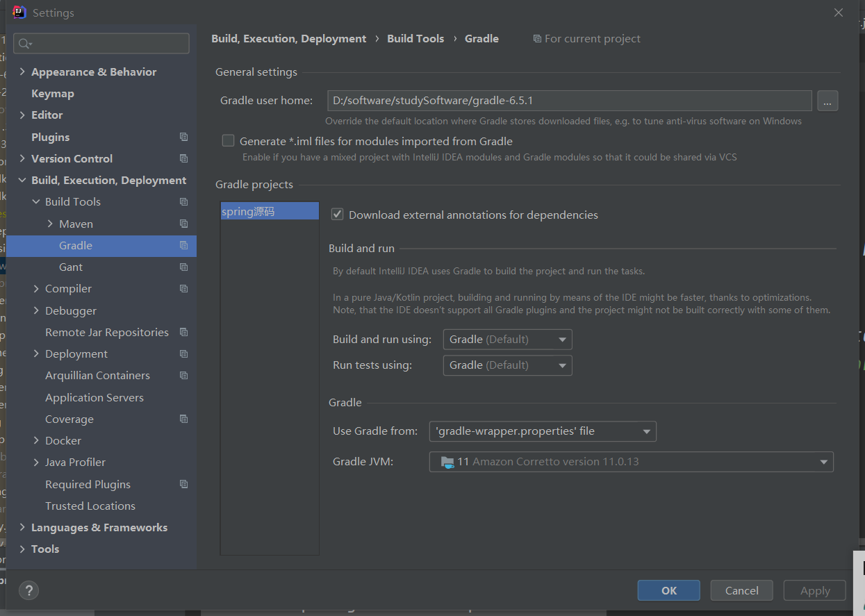Open the Gradle JVM dropdown
Image resolution: width=865 pixels, height=616 pixels.
(x=631, y=462)
